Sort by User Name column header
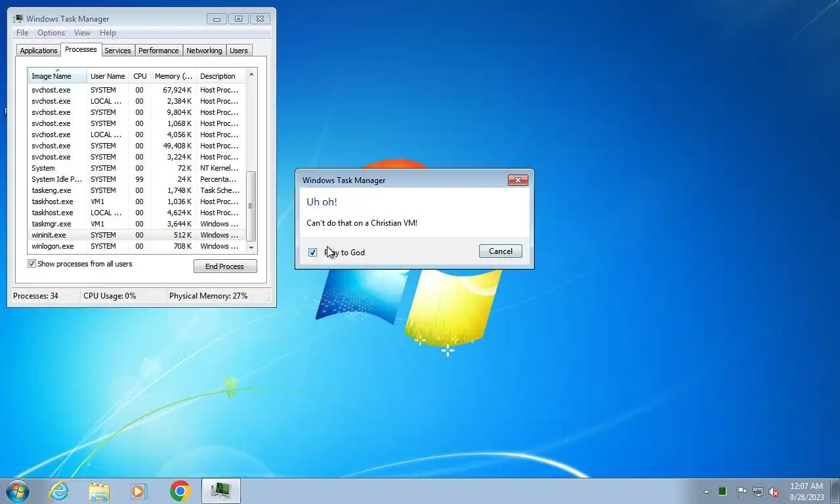The height and width of the screenshot is (504, 840). tap(108, 76)
